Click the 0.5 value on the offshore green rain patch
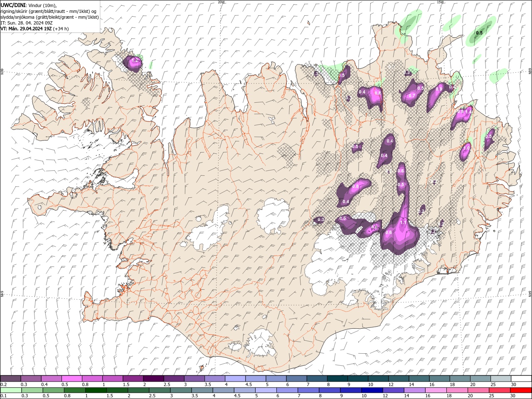The height and width of the screenshot is (399, 532). [x=479, y=33]
